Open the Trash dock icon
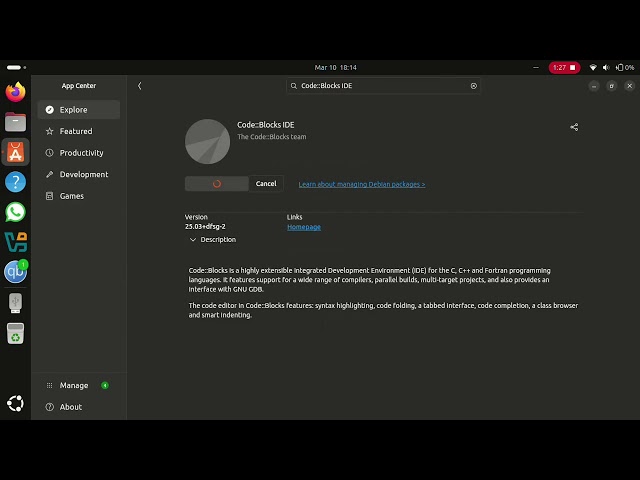The image size is (640, 480). tap(16, 333)
